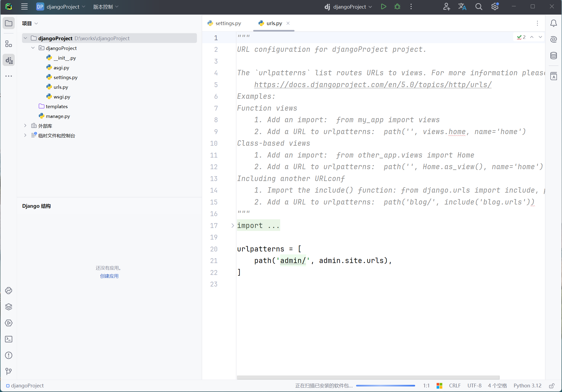562x392 pixels.
Task: Open more run actions vertical dots
Action: 411,7
